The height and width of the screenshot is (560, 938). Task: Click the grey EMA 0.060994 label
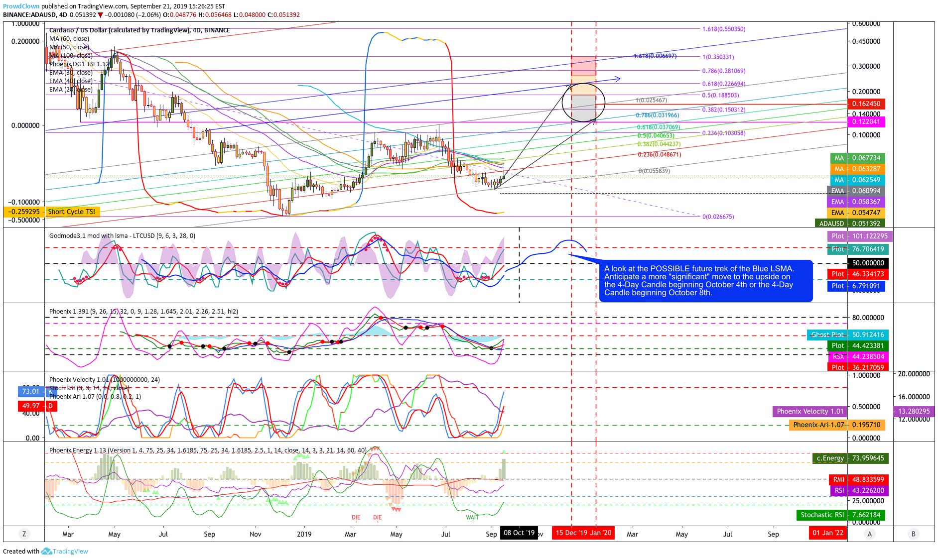click(856, 191)
